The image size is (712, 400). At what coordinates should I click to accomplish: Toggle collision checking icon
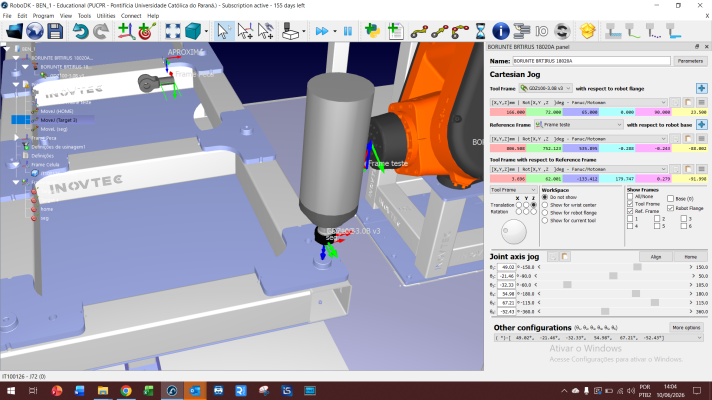(x=290, y=31)
